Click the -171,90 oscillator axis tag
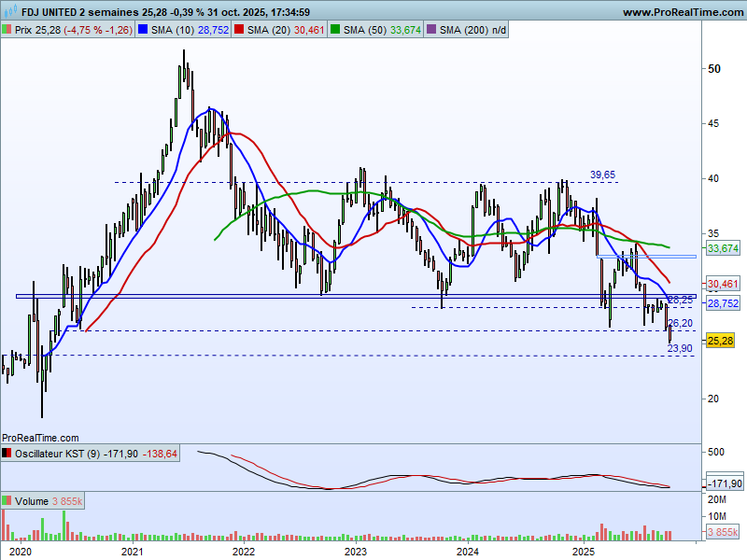The height and width of the screenshot is (560, 747). [725, 483]
